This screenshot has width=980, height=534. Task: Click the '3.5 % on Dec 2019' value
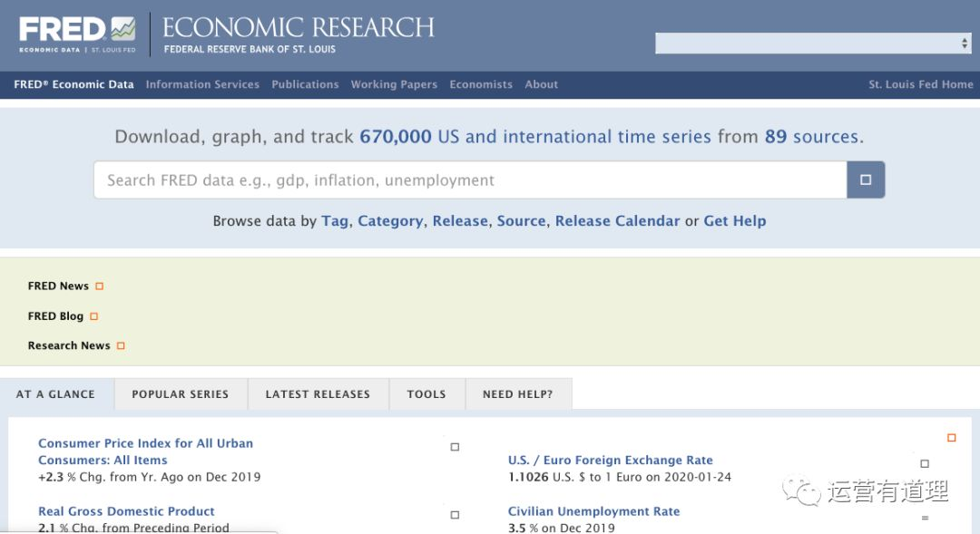tap(562, 528)
